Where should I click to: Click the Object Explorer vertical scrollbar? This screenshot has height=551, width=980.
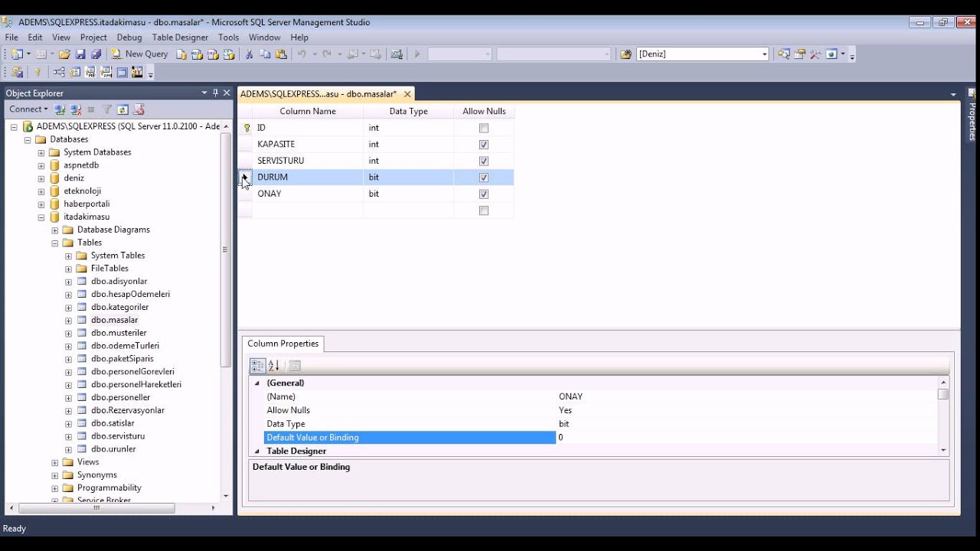[226, 249]
